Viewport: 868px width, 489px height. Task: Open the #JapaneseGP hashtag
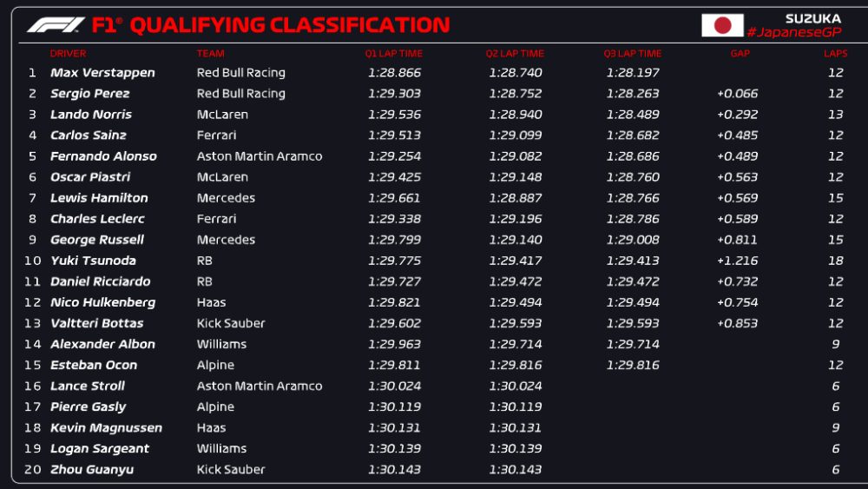[x=793, y=32]
